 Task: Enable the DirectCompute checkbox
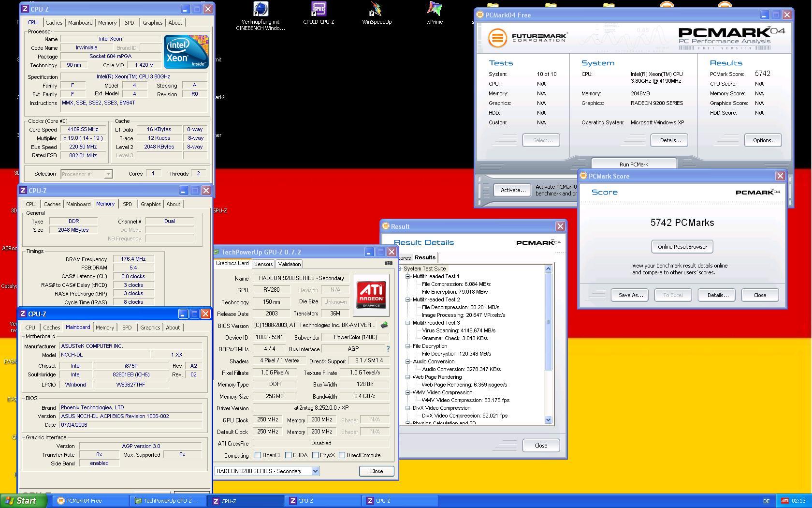tap(342, 455)
